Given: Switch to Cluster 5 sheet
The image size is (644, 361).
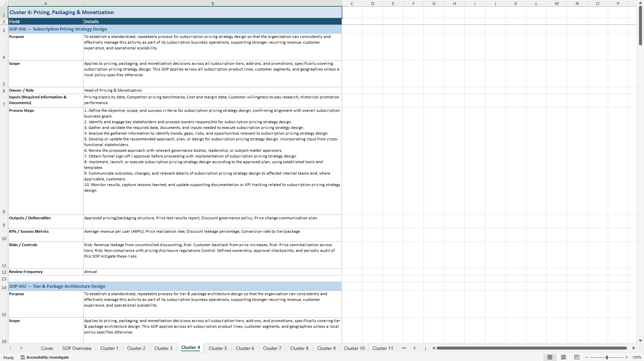Looking at the screenshot, I should tap(218, 348).
